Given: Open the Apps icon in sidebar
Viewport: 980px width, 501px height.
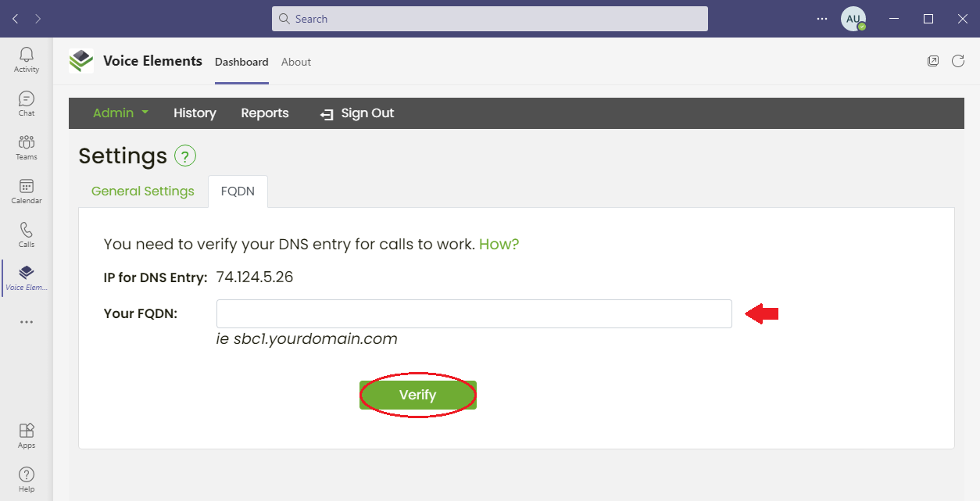Looking at the screenshot, I should [27, 431].
